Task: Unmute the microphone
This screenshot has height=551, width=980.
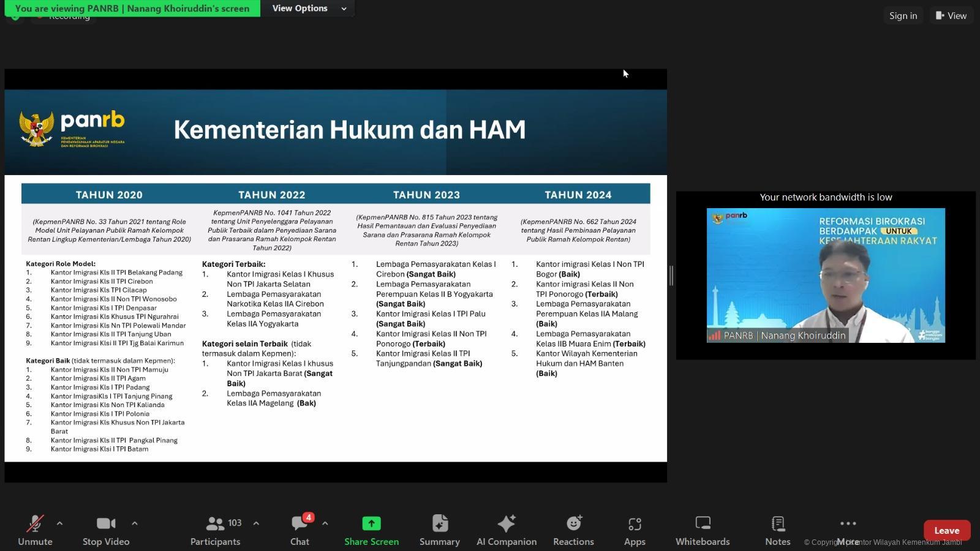Action: point(35,530)
